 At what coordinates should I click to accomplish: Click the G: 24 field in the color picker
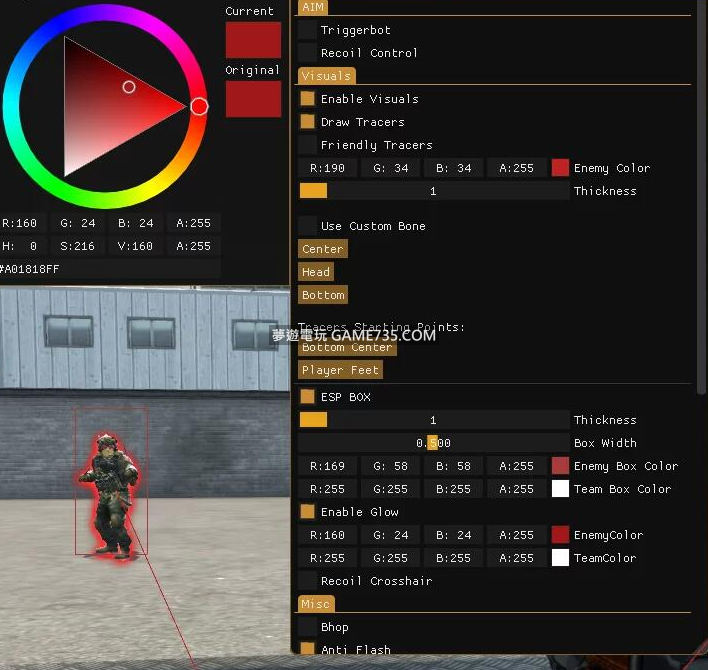point(78,223)
